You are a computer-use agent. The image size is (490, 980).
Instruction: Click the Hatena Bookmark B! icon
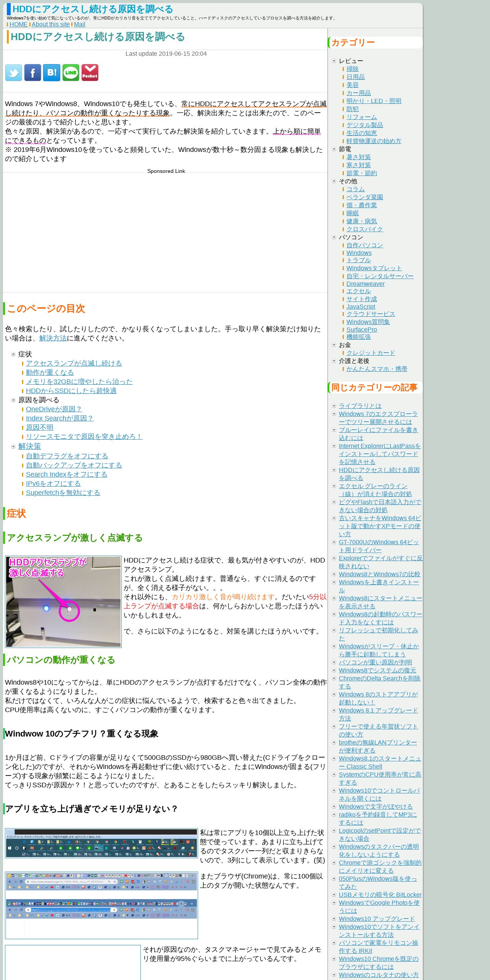coord(52,73)
